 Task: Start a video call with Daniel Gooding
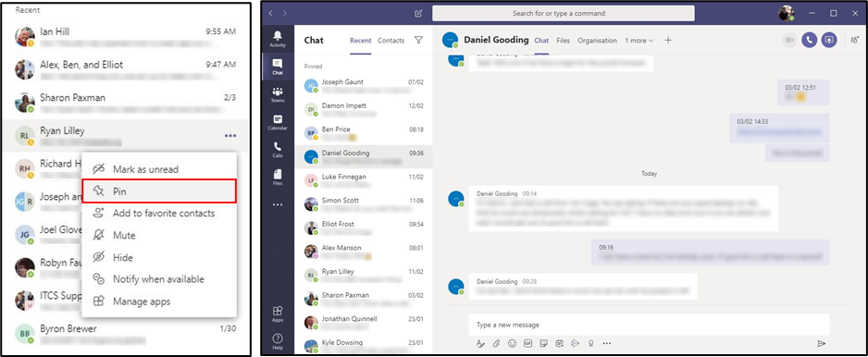pos(789,40)
